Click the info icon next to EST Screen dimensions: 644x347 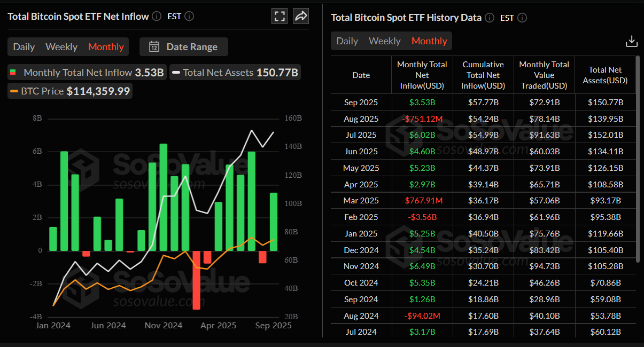pyautogui.click(x=190, y=16)
